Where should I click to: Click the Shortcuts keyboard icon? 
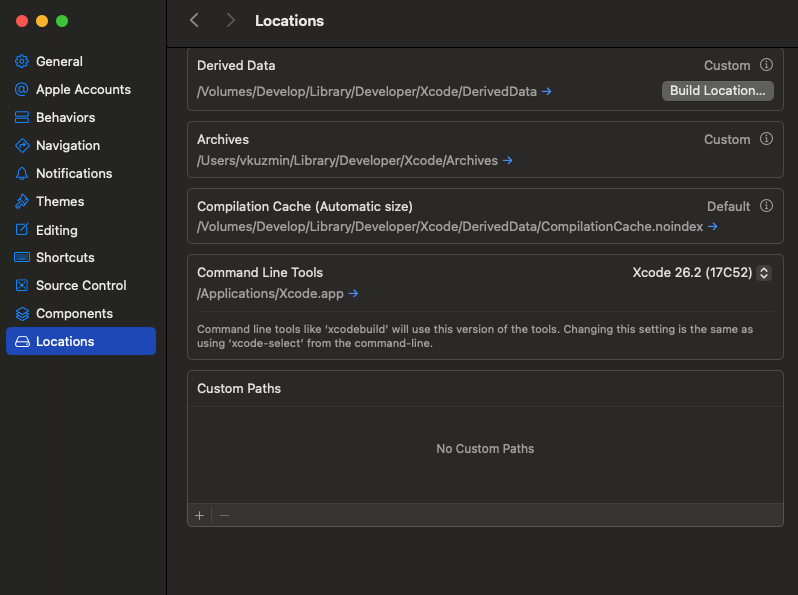(21, 257)
